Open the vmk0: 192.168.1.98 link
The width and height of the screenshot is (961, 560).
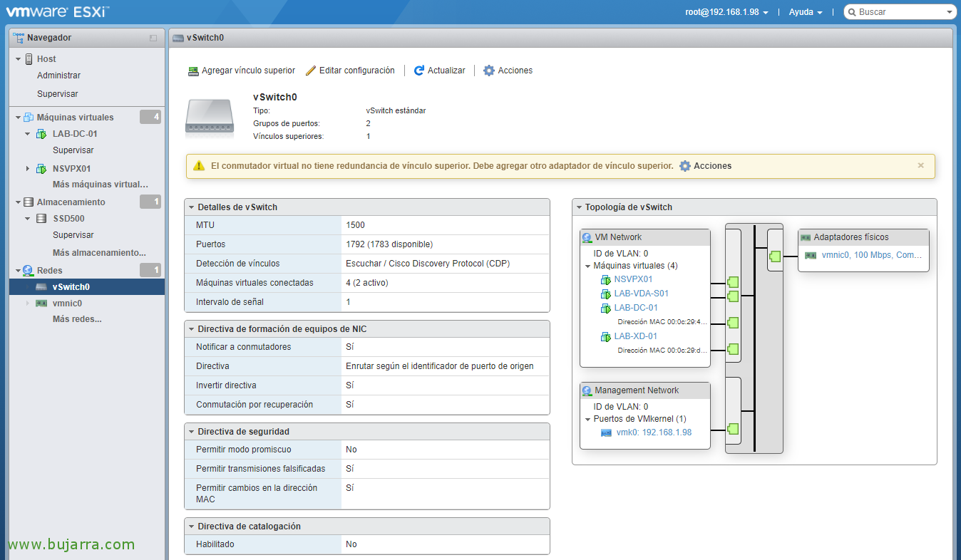[654, 432]
